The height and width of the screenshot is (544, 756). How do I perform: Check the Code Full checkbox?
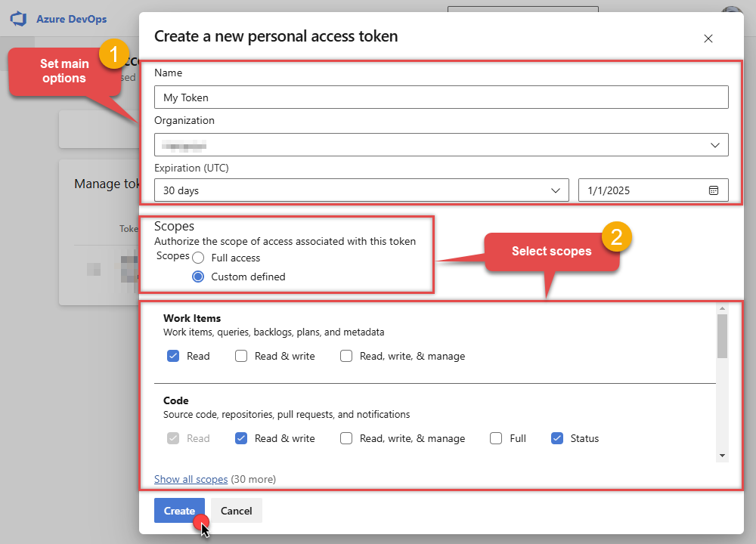point(496,438)
